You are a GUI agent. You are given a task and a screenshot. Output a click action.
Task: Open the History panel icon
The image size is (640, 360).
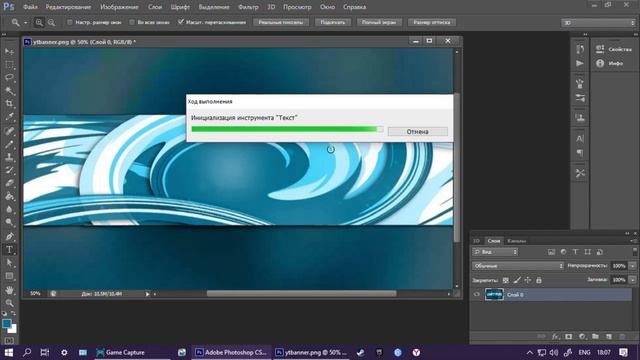tap(580, 49)
